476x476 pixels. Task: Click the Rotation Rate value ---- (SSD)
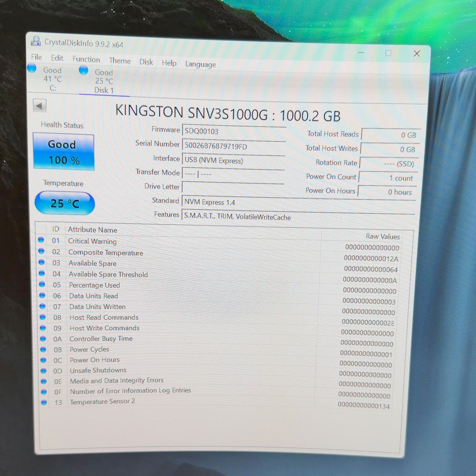(388, 163)
